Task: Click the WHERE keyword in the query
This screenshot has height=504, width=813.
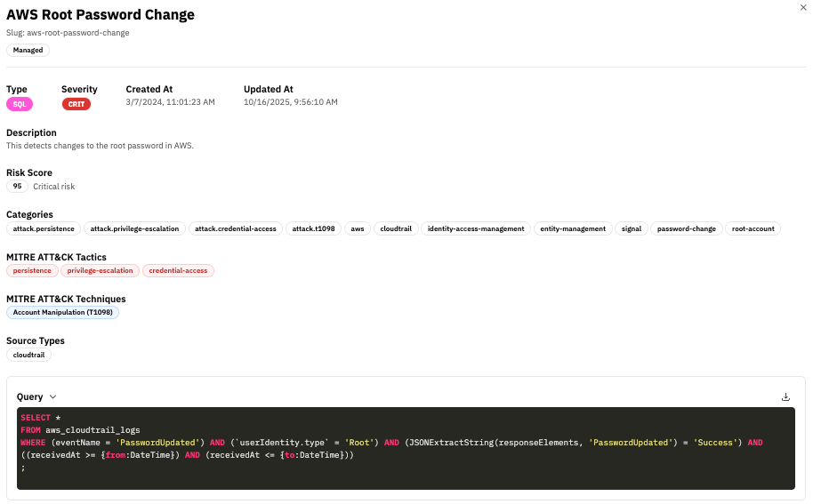Action: coord(33,443)
